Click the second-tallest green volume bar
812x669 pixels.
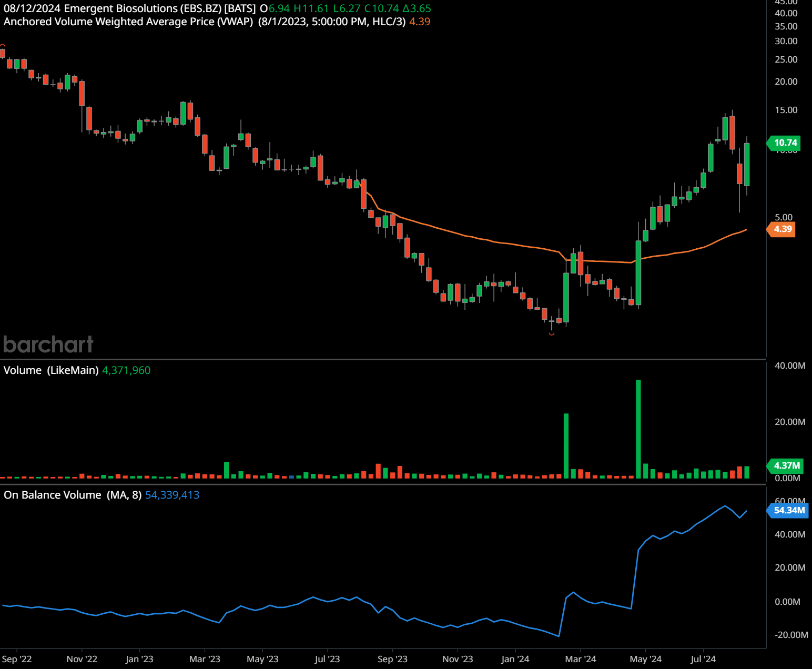pos(566,445)
